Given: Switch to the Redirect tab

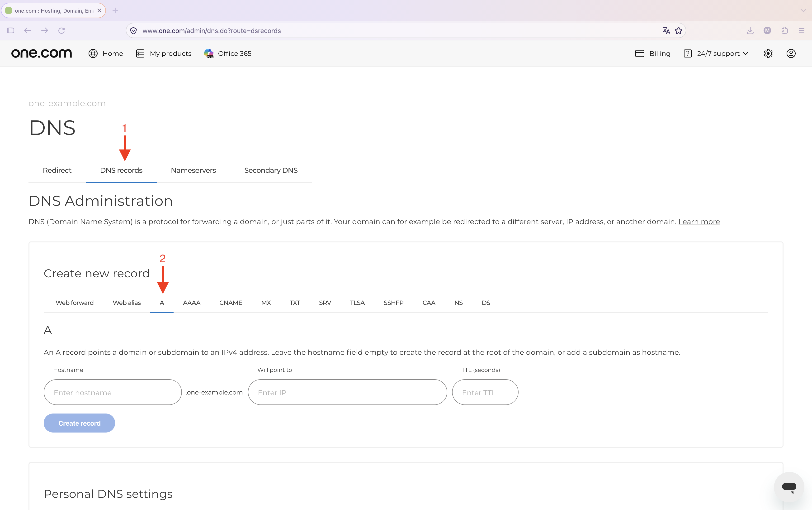Looking at the screenshot, I should point(57,170).
